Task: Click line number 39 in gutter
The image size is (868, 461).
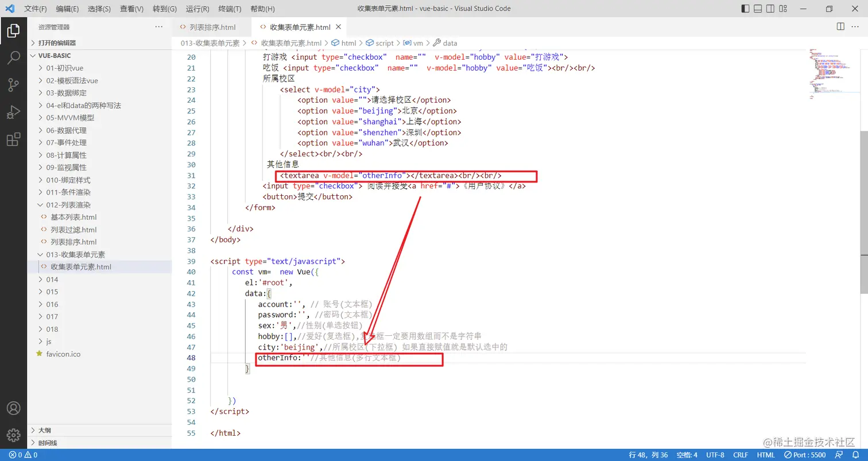Action: tap(191, 261)
